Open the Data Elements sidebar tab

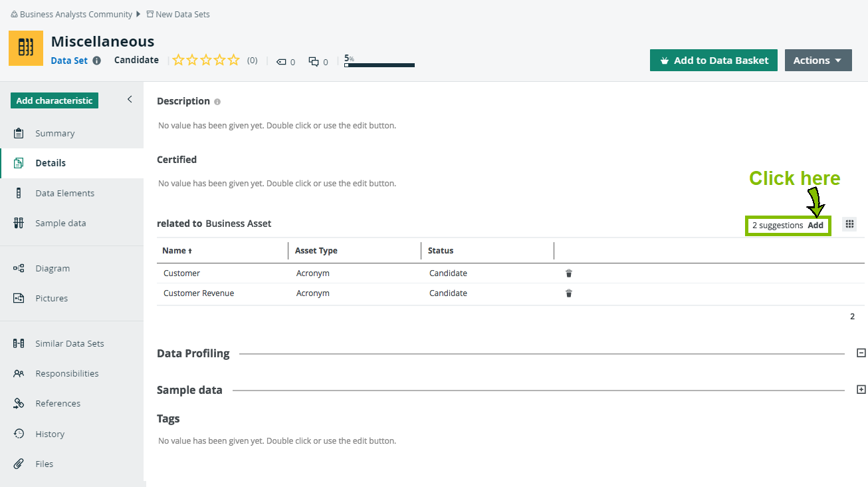[x=64, y=193]
